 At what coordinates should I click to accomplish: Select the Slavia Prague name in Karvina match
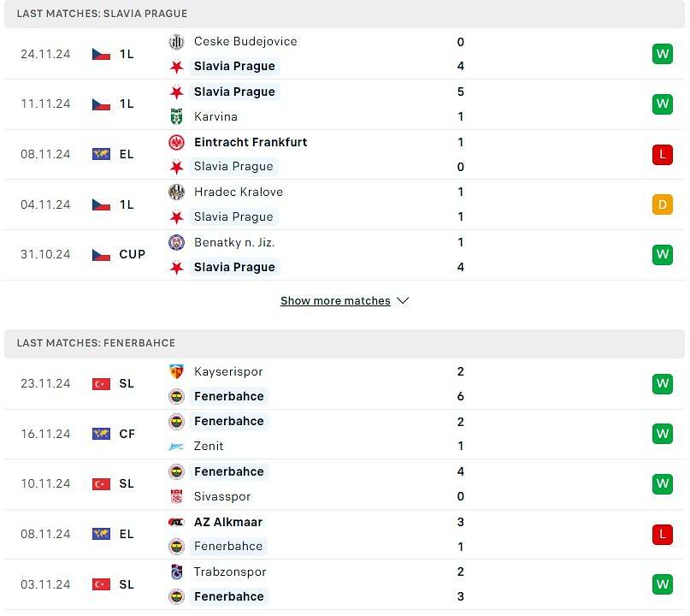(234, 92)
